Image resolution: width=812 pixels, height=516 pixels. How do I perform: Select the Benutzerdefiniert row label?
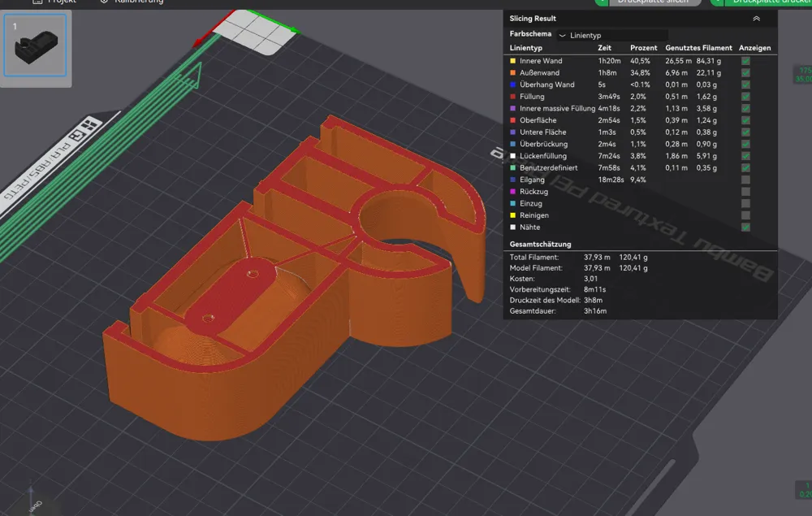tap(548, 168)
